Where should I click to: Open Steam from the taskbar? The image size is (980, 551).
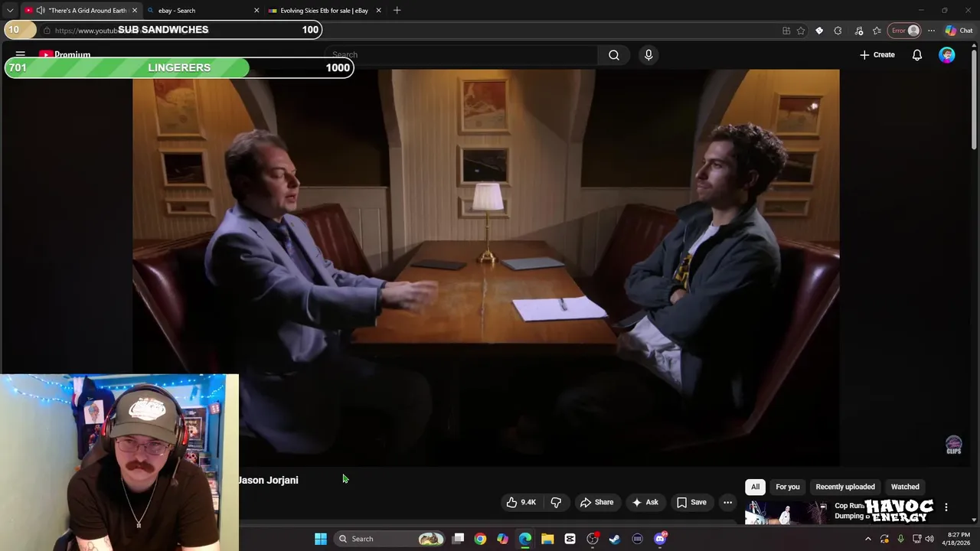(x=614, y=539)
